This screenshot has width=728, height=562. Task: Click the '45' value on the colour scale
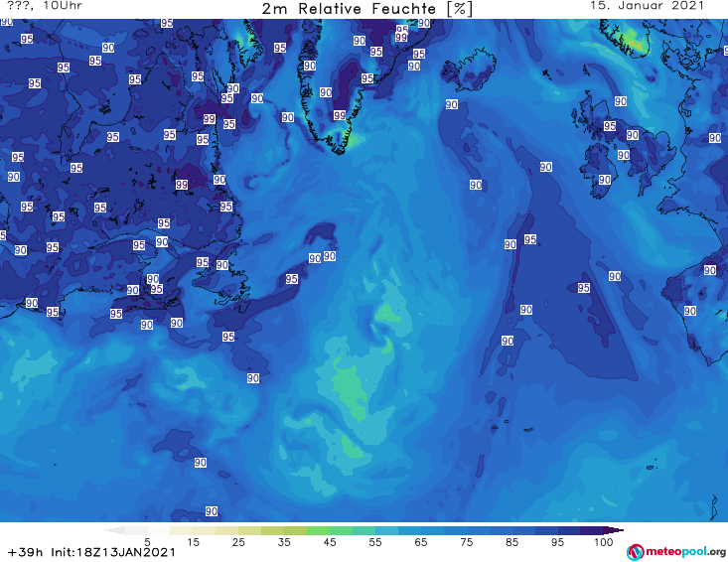(x=329, y=541)
